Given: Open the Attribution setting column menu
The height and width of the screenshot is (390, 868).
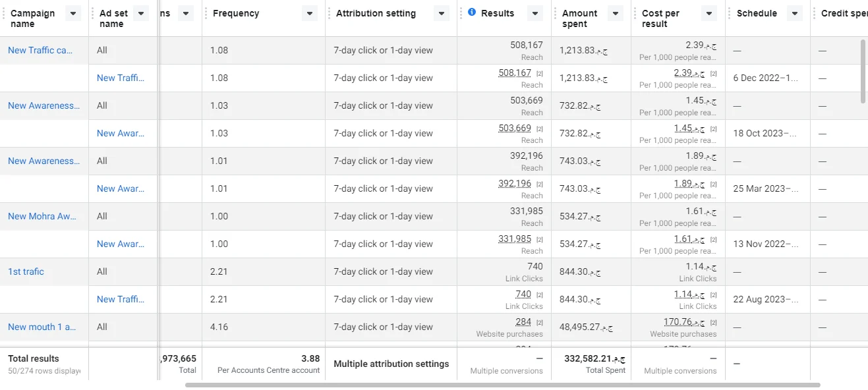Looking at the screenshot, I should pos(440,14).
